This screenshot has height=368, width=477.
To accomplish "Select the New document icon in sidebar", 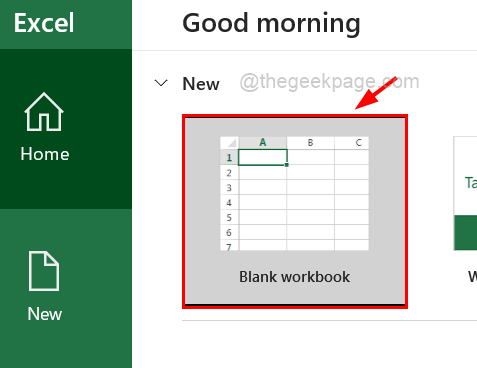I will pyautogui.click(x=44, y=271).
